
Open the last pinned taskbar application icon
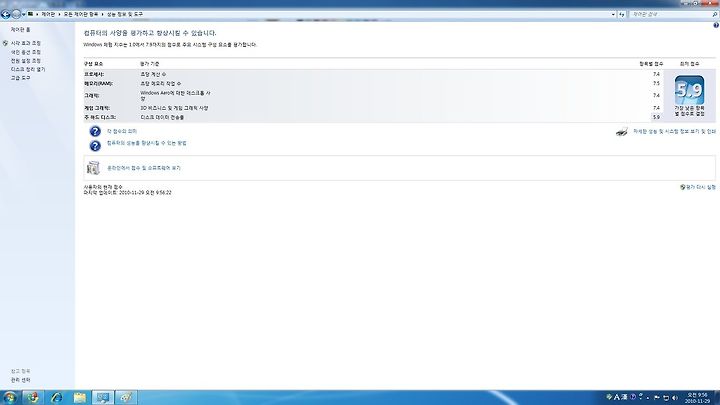click(126, 398)
